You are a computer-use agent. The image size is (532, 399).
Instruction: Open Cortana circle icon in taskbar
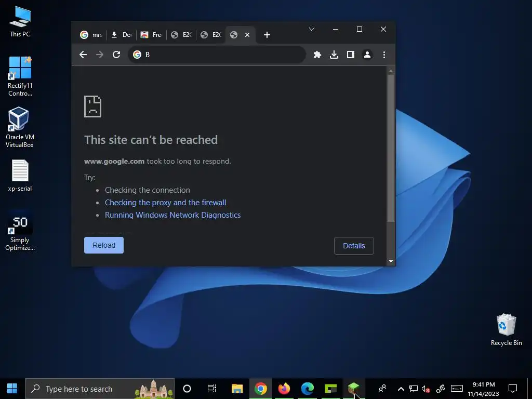(x=187, y=389)
